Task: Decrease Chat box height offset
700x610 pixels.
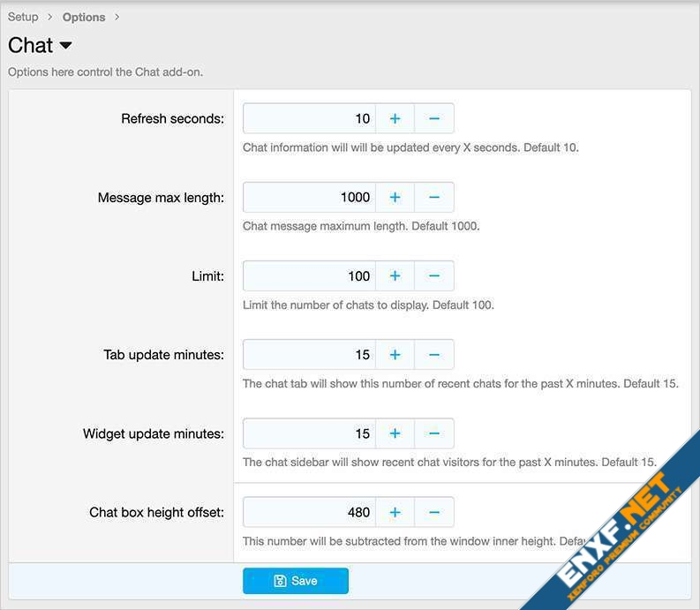Action: 434,512
